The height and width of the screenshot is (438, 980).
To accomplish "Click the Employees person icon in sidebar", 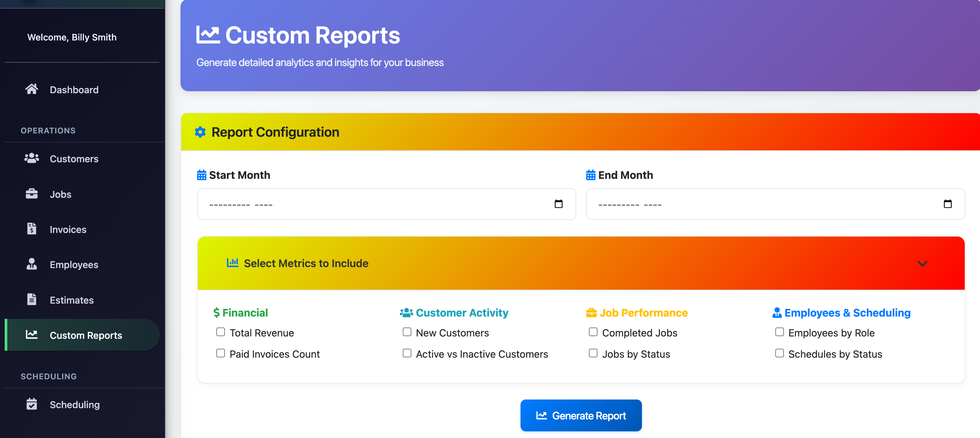I will click(x=32, y=264).
